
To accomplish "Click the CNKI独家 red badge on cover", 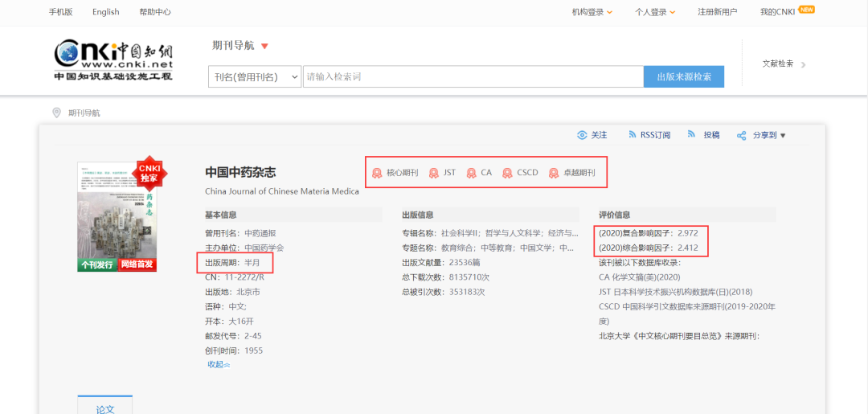I will coord(149,174).
